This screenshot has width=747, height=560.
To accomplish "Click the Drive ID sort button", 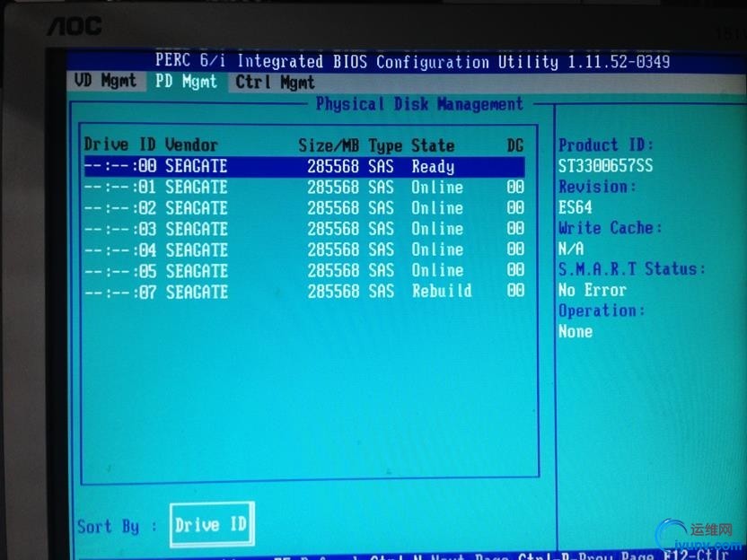I will pyautogui.click(x=212, y=525).
